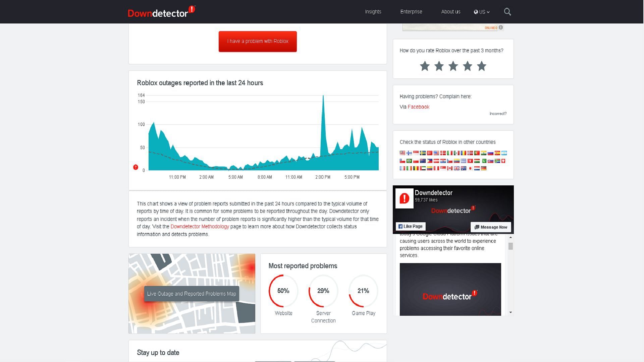Expand the US region dropdown menu

(482, 12)
